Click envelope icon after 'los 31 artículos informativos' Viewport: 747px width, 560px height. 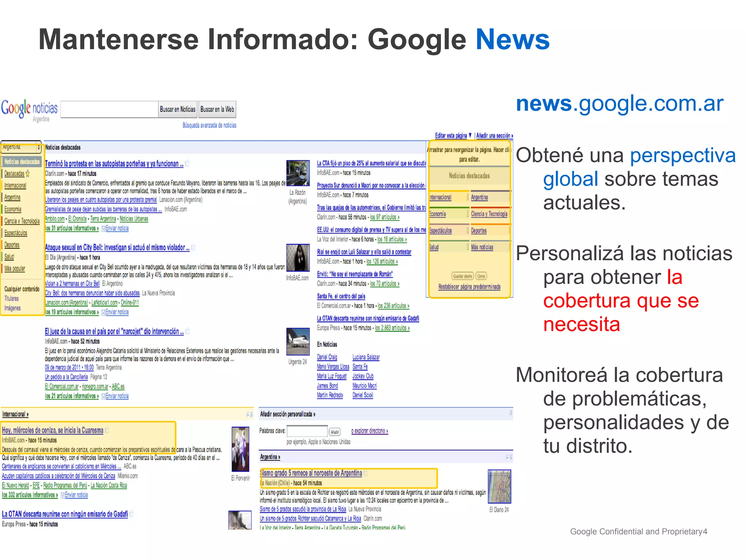click(x=103, y=229)
